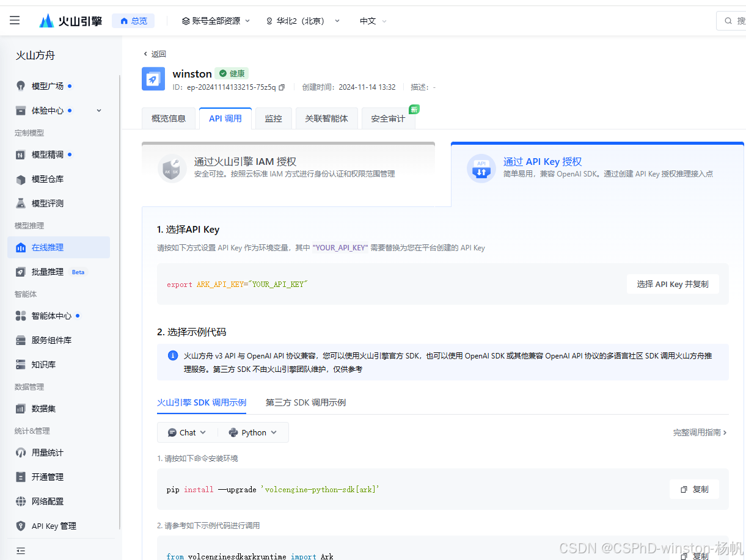Open 在线推理 in sidebar
The width and height of the screenshot is (746, 560).
coord(59,247)
